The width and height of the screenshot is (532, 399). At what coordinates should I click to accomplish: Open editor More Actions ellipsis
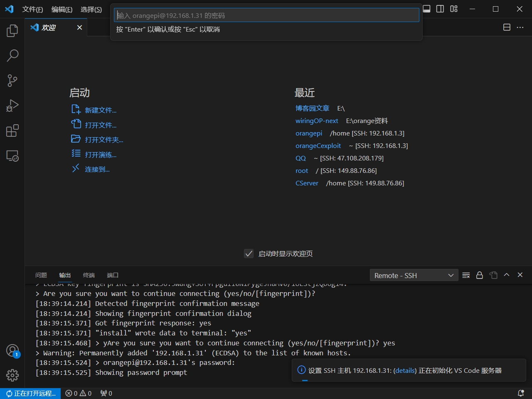click(x=520, y=27)
